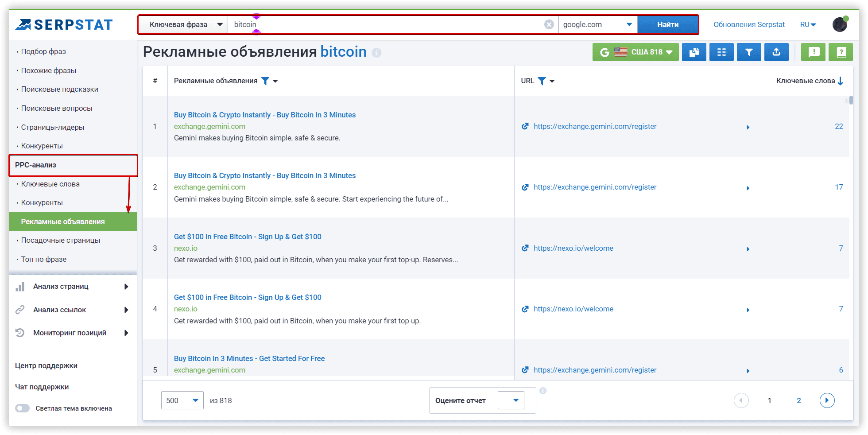The width and height of the screenshot is (868, 435).
Task: Open the filter funnel button in toolbar
Action: pyautogui.click(x=749, y=52)
